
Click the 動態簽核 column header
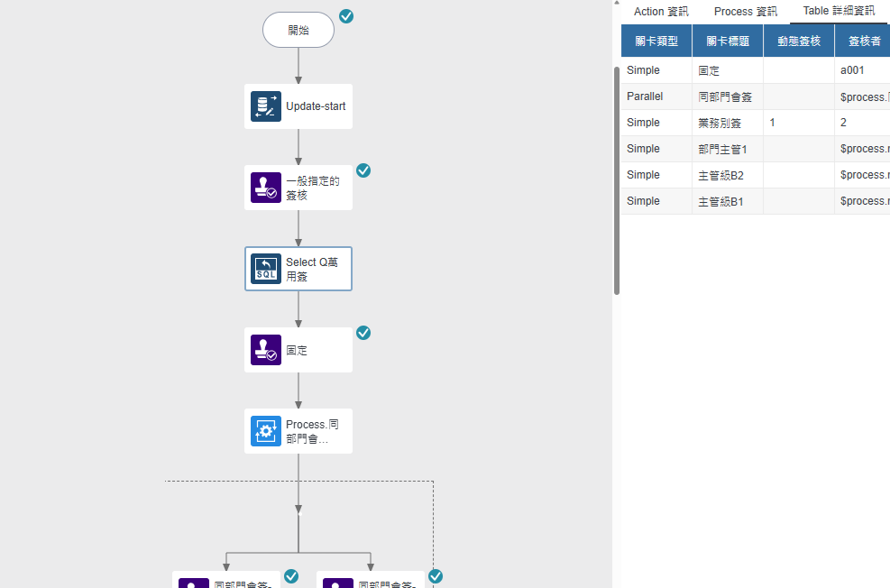coord(798,41)
